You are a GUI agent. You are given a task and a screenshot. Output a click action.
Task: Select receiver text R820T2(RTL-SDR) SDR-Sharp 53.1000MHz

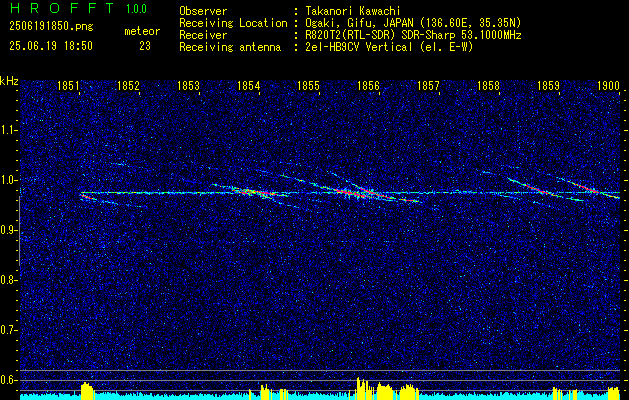413,35
